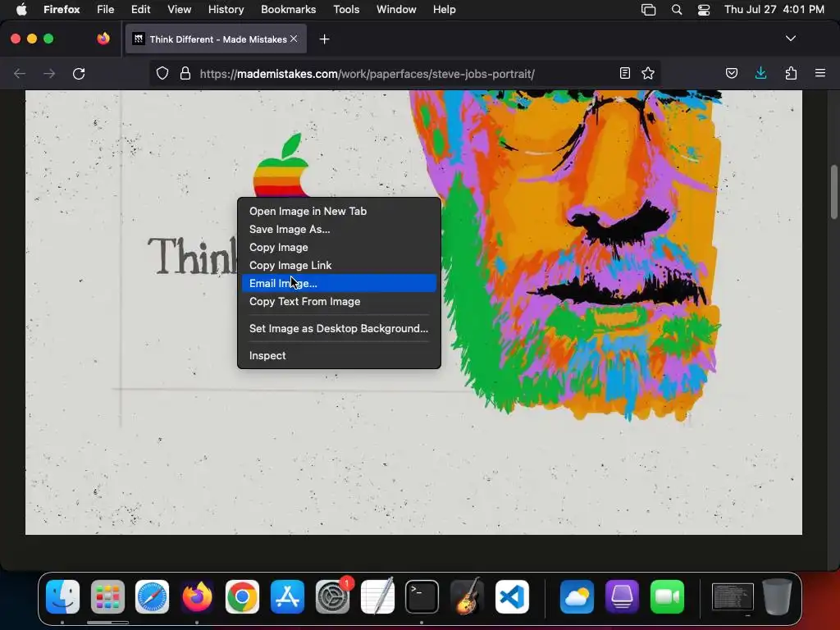Image resolution: width=840 pixels, height=630 pixels.
Task: Open the Firefox application menu
Action: click(x=62, y=9)
